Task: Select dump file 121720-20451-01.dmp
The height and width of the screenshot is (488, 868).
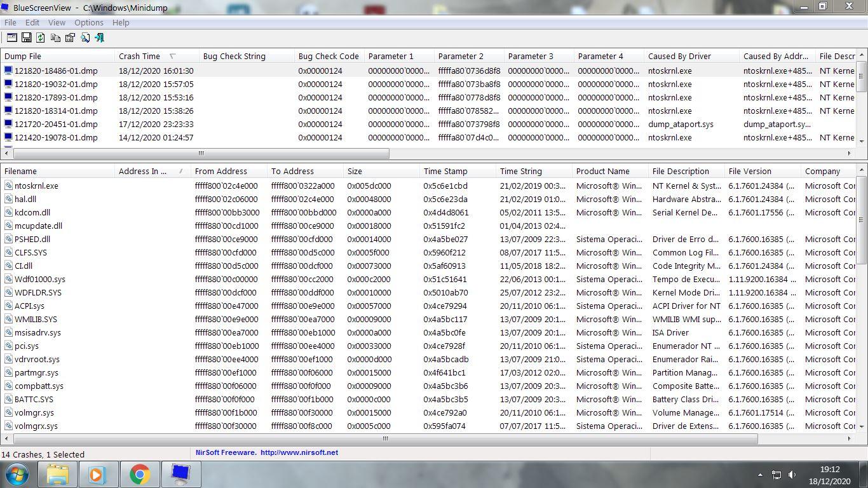Action: [x=56, y=124]
